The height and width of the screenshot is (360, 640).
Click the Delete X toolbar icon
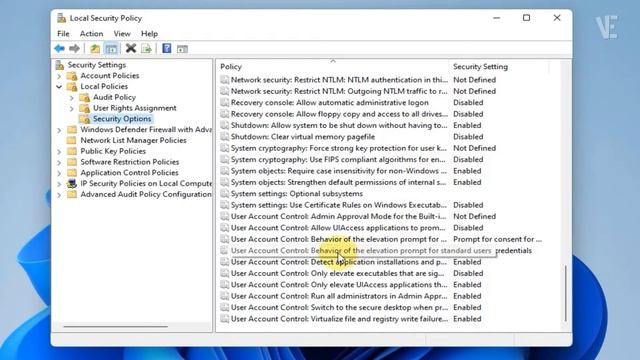click(131, 49)
